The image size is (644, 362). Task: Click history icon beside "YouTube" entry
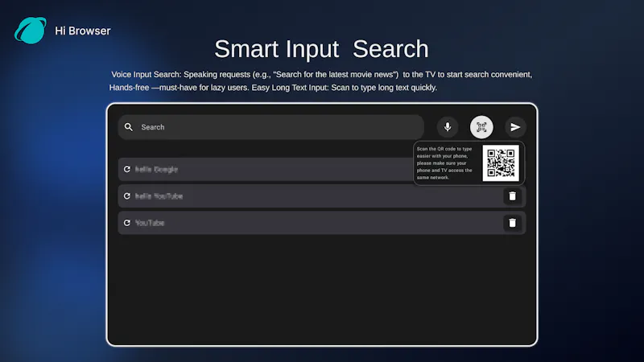[127, 223]
